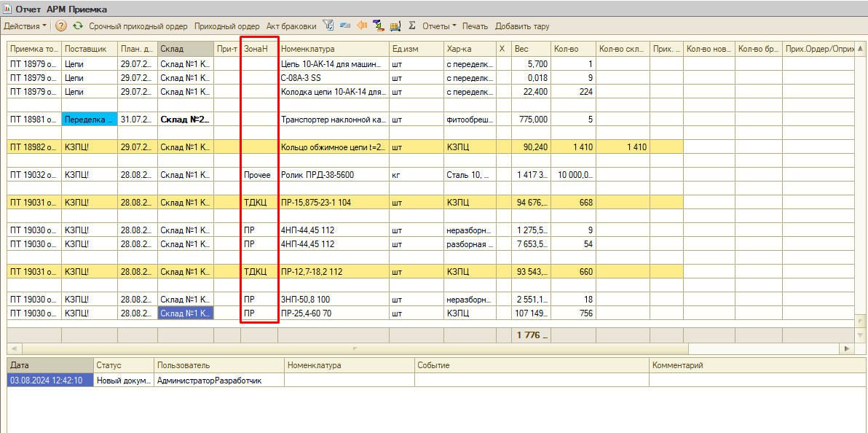Select the 03.08.2024 12:42:10 log entry

50,380
